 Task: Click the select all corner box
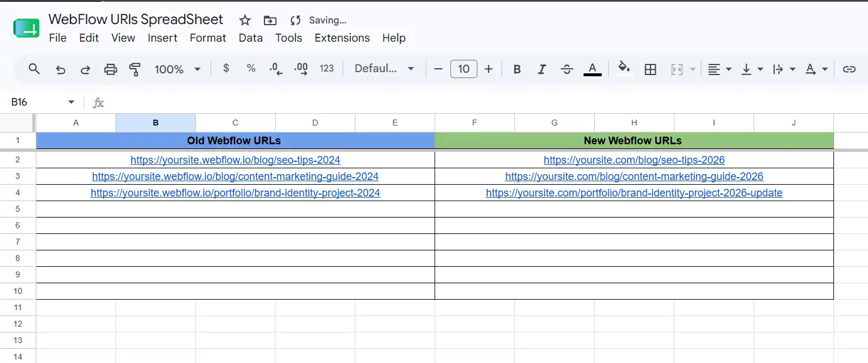tap(18, 123)
